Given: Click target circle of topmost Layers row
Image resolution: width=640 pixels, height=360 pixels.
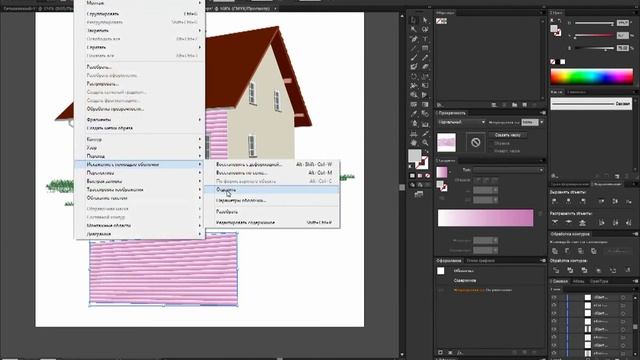Looking at the screenshot, I should tap(623, 298).
